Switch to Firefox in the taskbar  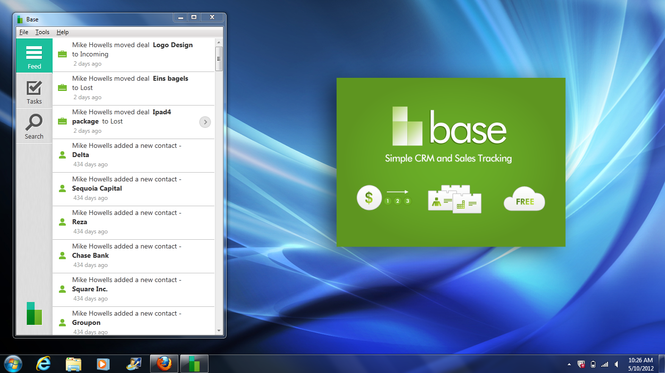tap(164, 364)
